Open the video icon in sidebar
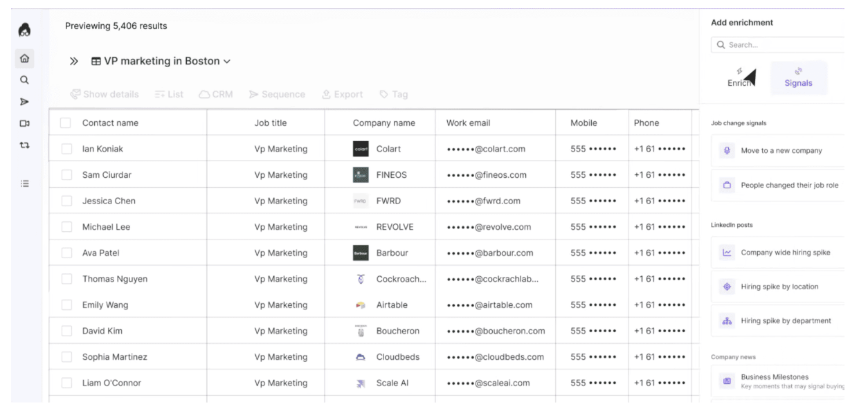Image resolution: width=868 pixels, height=418 pixels. (24, 123)
